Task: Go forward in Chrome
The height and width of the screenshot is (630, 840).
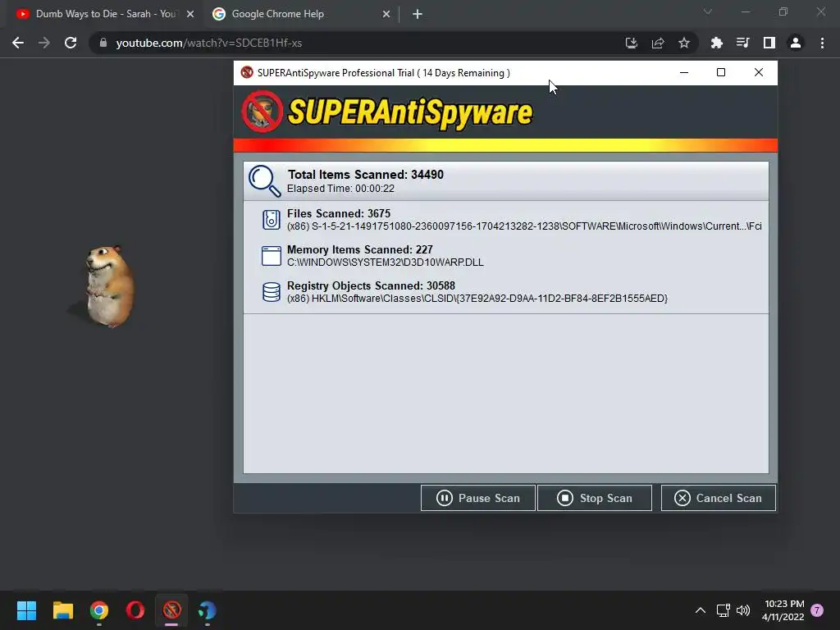Action: point(44,43)
